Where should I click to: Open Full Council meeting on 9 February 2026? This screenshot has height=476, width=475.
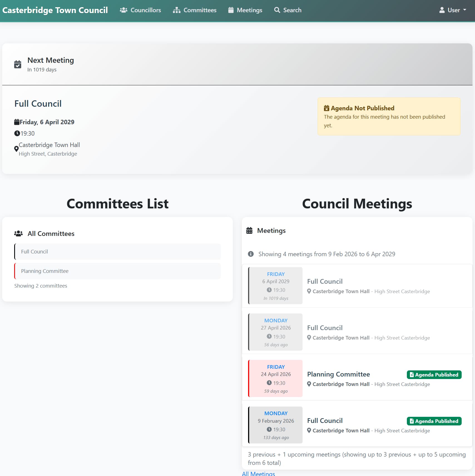click(x=325, y=421)
